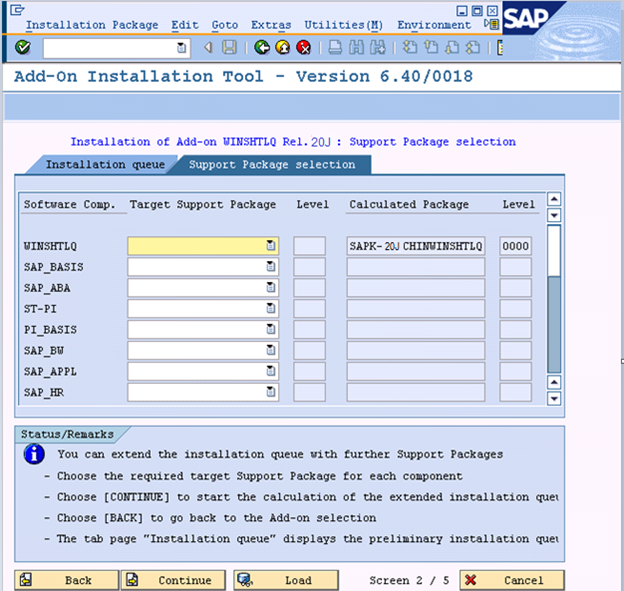This screenshot has height=591, width=624.
Task: Open the Environment menu
Action: click(x=434, y=25)
